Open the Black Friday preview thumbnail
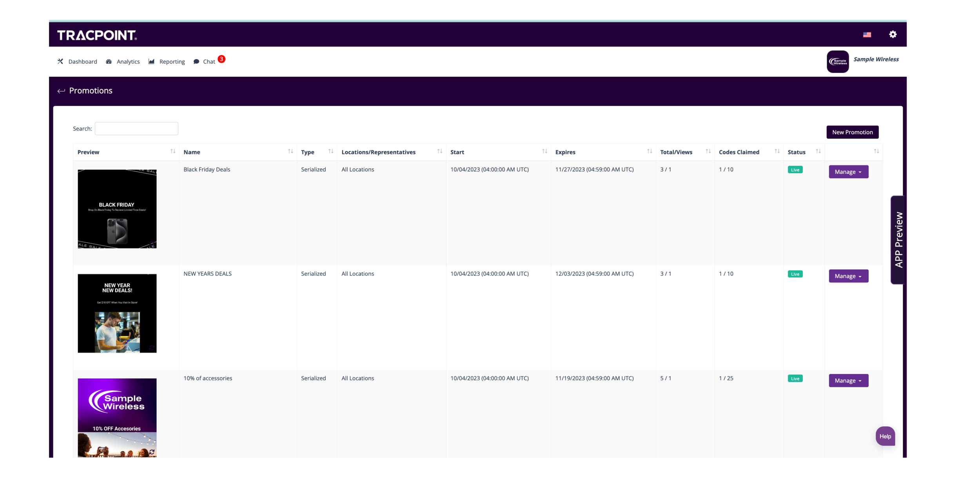Screen dimensions: 980x490 pos(117,209)
